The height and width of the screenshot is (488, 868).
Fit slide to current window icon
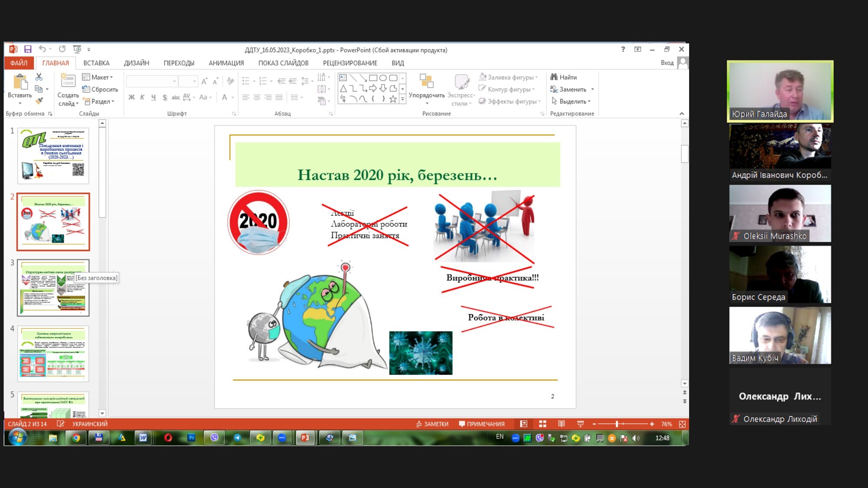pyautogui.click(x=682, y=424)
